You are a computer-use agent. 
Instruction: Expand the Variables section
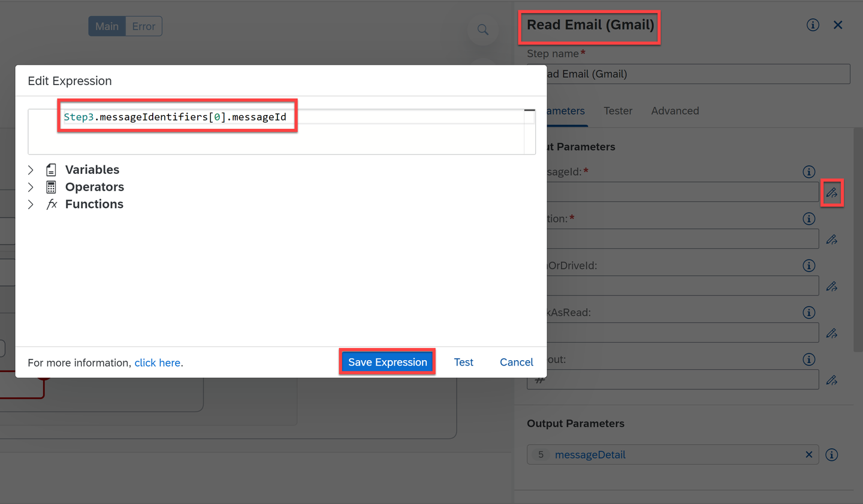pyautogui.click(x=31, y=170)
